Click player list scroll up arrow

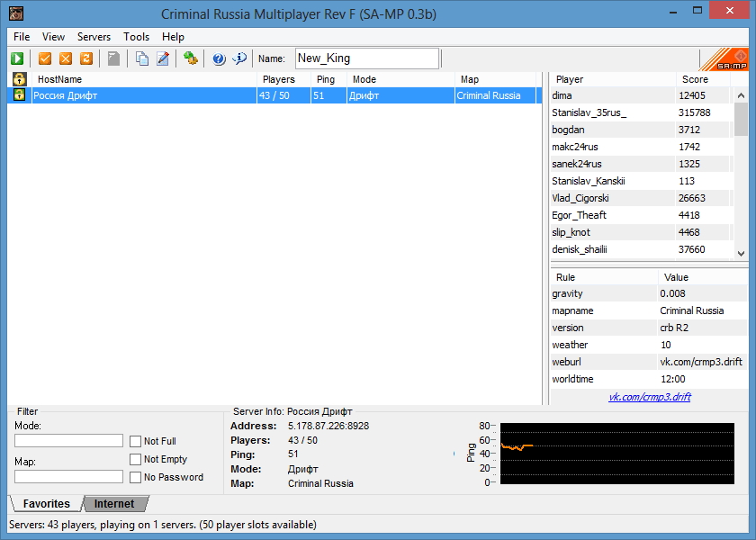click(741, 96)
